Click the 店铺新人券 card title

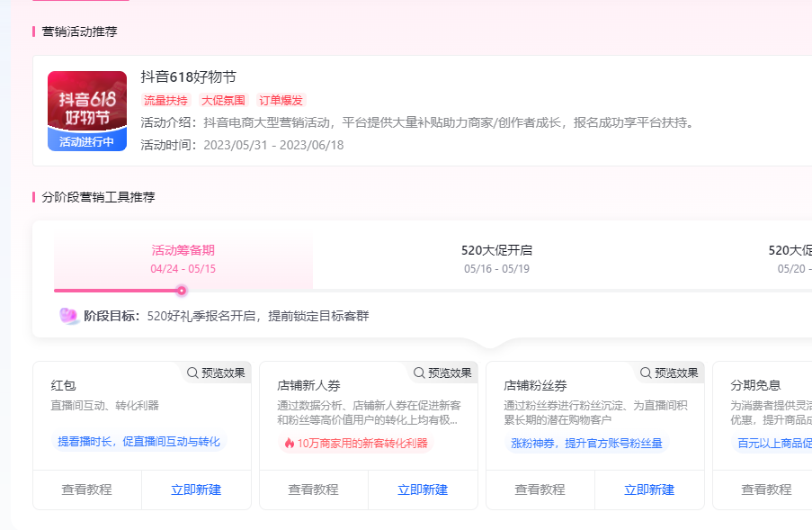(308, 385)
